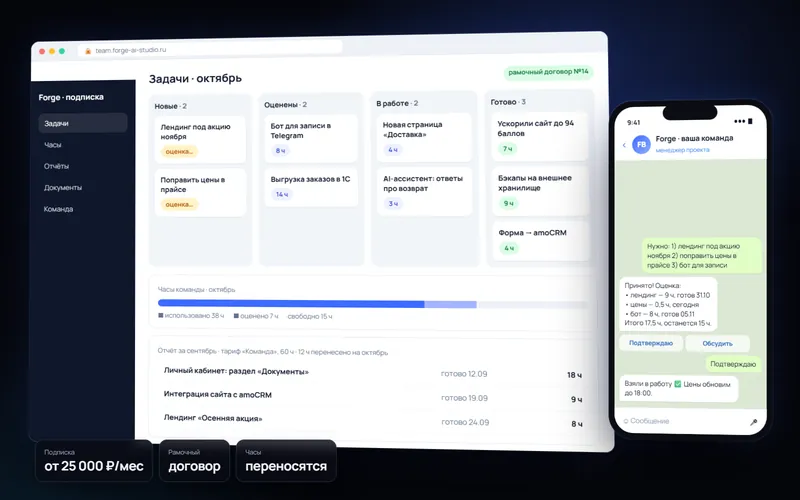Click the red close dot of the browser window
This screenshot has height=500, width=800.
[x=42, y=51]
